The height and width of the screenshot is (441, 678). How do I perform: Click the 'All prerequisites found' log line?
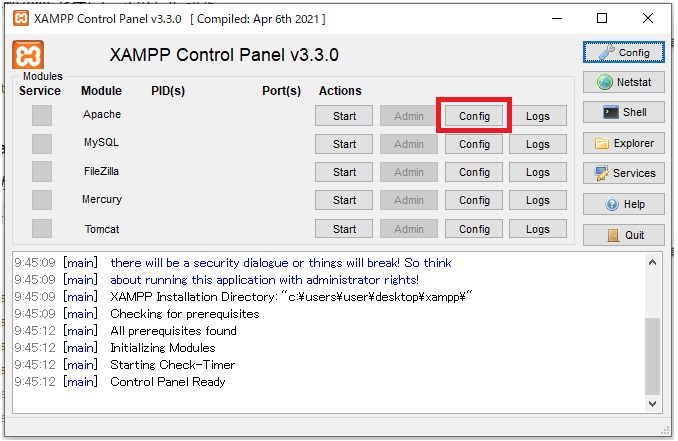[x=173, y=331]
